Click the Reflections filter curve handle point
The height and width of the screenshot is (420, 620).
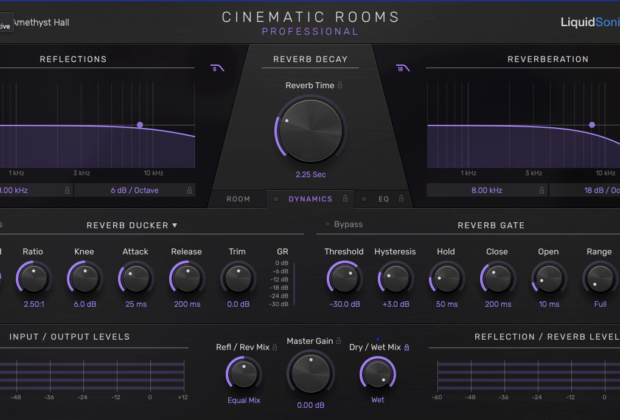pos(140,125)
